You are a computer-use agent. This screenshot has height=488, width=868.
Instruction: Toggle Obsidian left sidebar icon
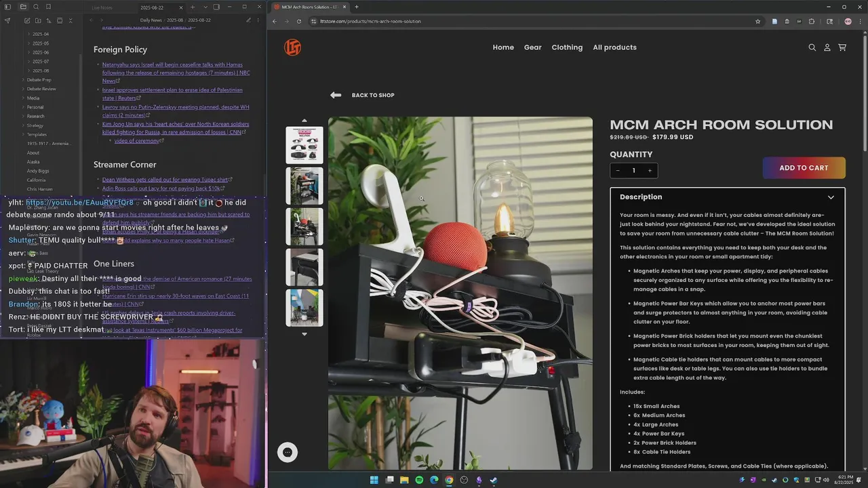point(7,7)
